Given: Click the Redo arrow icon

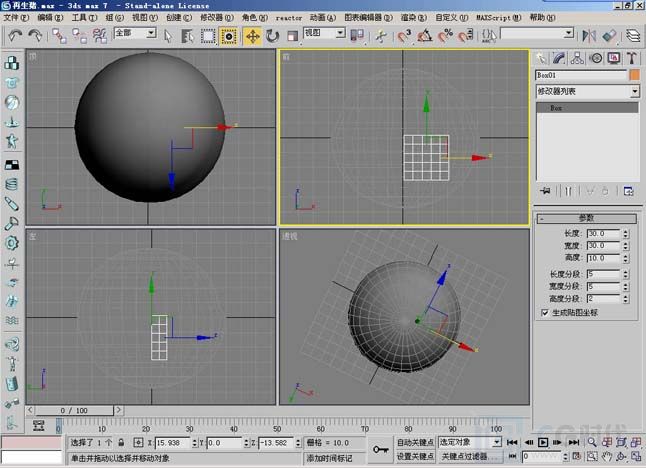Looking at the screenshot, I should click(x=35, y=36).
